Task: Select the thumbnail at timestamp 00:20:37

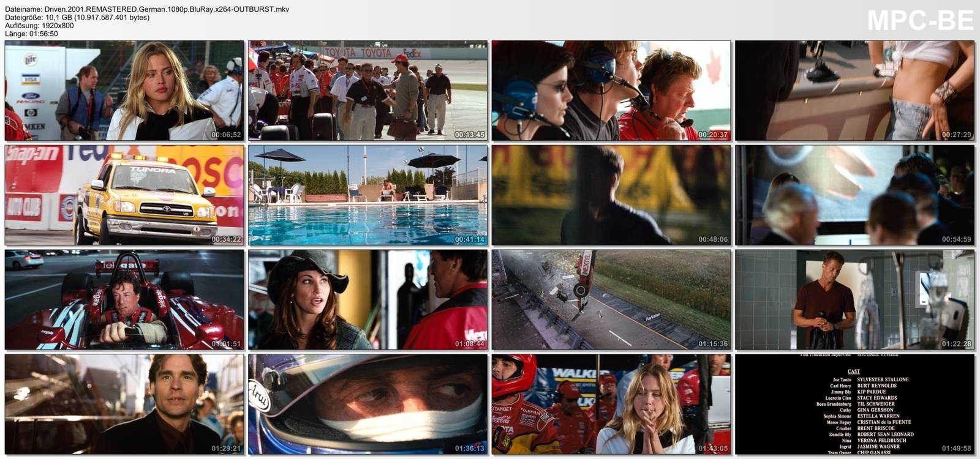Action: 611,91
